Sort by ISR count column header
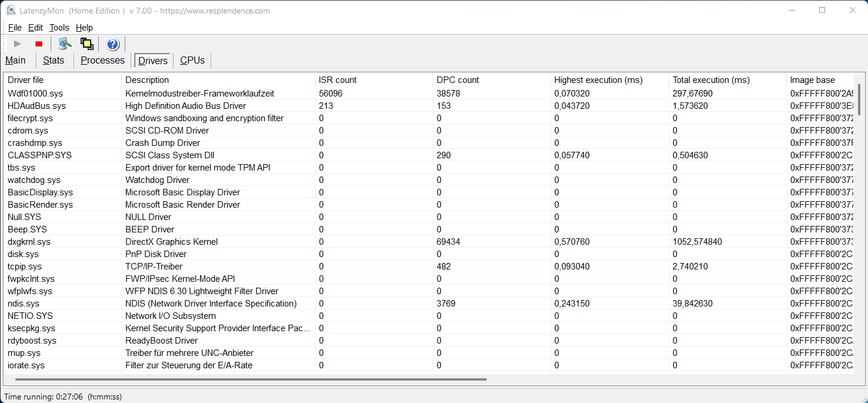The image size is (868, 403). tap(374, 80)
